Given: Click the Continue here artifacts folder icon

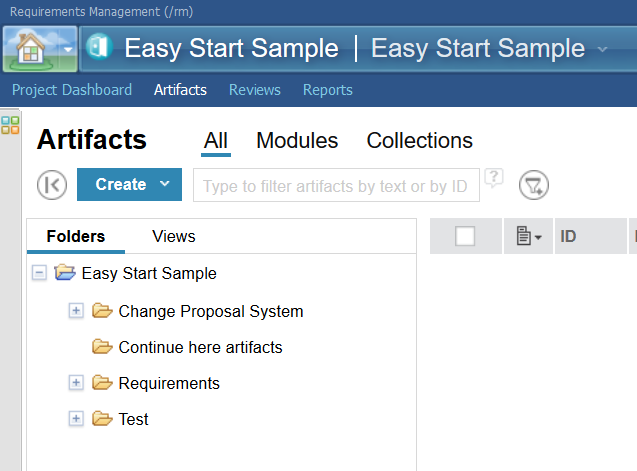Looking at the screenshot, I should [x=102, y=347].
